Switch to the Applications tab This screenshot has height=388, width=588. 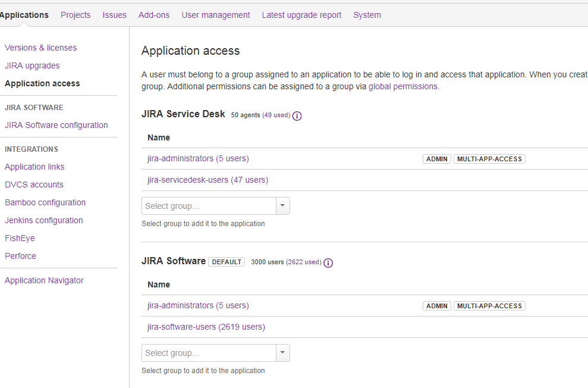(x=24, y=15)
